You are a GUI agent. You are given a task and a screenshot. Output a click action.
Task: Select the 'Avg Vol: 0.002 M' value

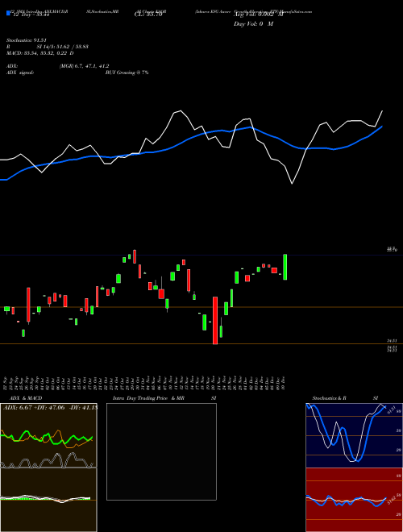pos(258,15)
